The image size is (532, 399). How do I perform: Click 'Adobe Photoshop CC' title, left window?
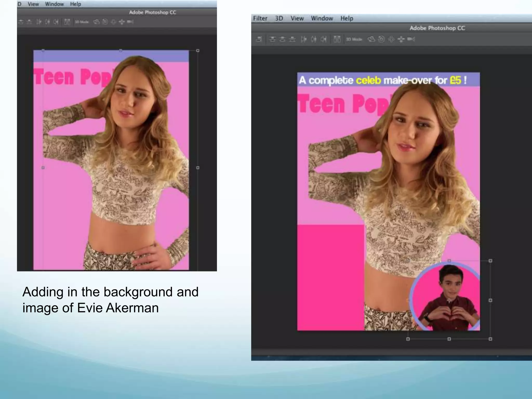(x=152, y=12)
